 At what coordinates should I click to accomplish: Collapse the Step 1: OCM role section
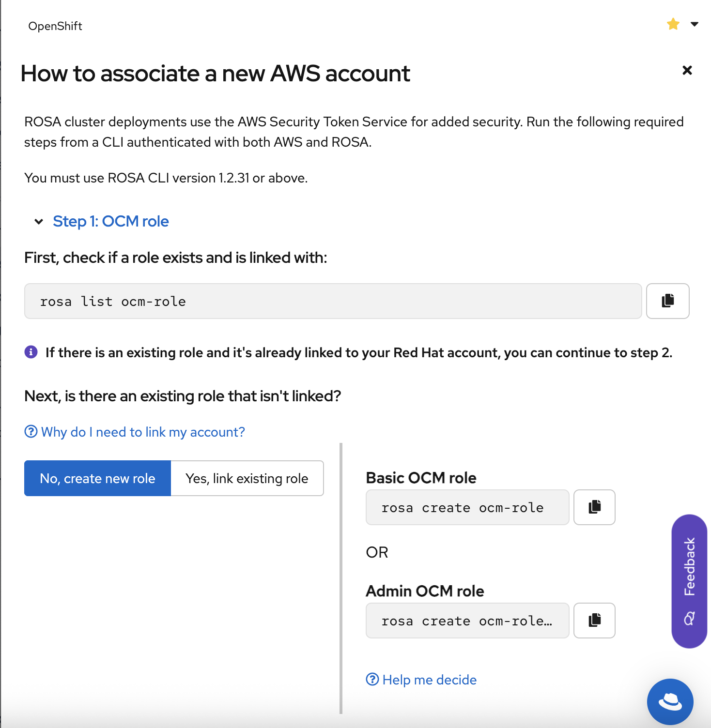[x=39, y=222]
